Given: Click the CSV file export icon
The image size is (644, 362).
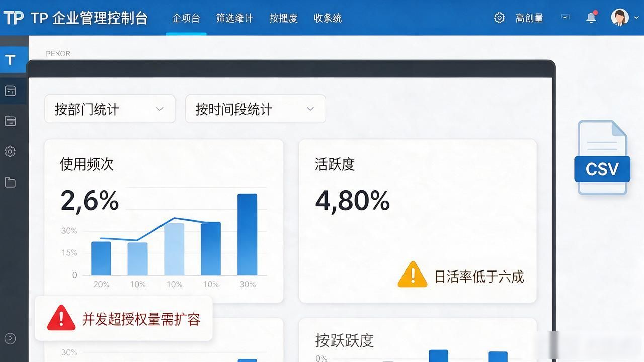Looking at the screenshot, I should 602,157.
